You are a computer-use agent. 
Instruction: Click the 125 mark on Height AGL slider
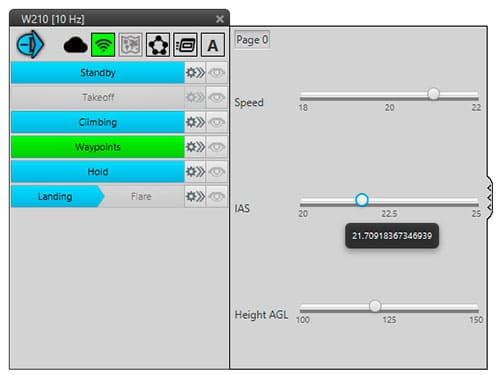389,320
